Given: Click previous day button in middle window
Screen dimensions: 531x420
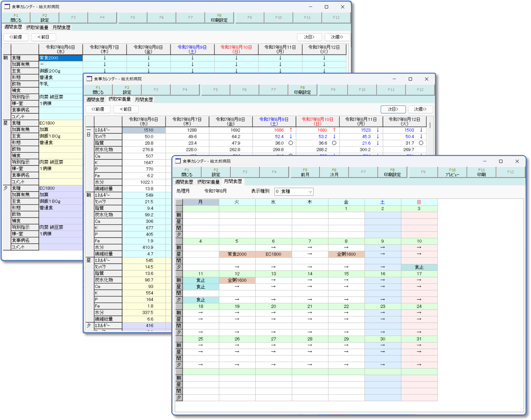Looking at the screenshot, I should [x=126, y=109].
